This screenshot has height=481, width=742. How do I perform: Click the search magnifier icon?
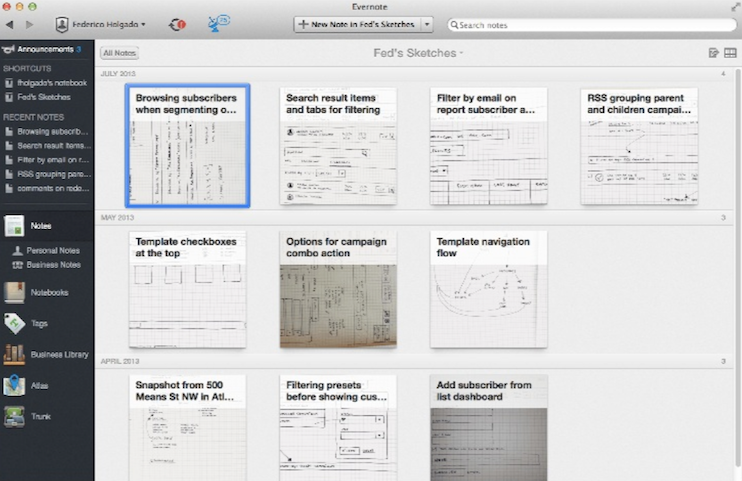point(454,25)
